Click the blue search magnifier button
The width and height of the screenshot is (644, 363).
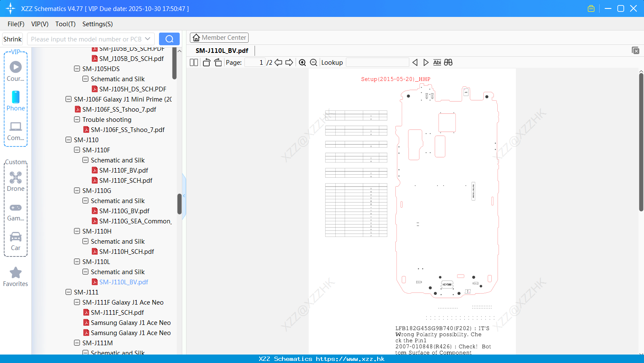(169, 39)
